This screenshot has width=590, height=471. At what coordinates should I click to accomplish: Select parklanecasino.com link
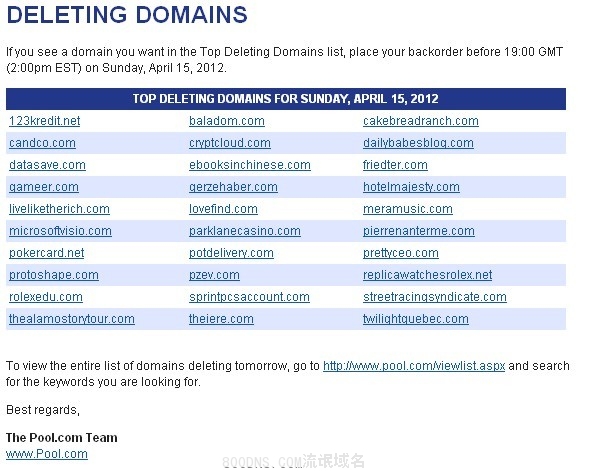pyautogui.click(x=245, y=231)
